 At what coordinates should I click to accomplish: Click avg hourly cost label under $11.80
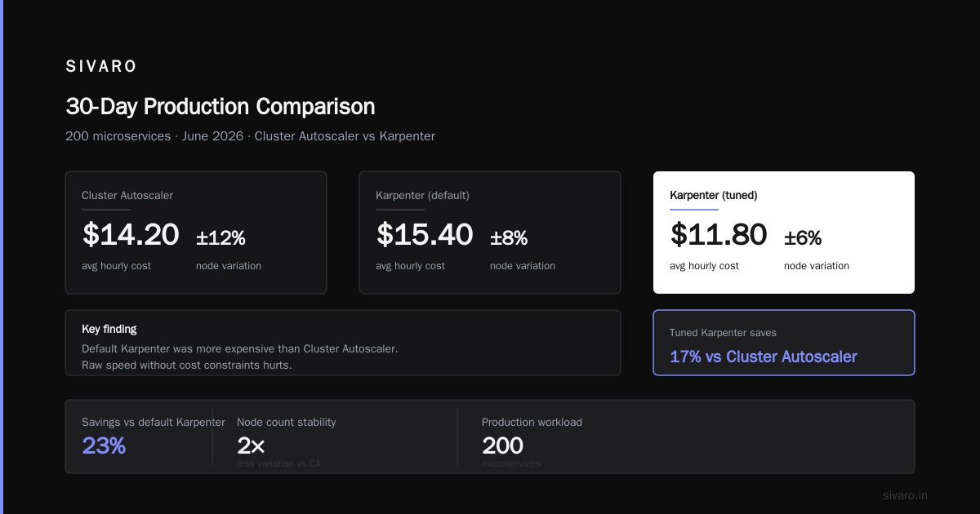coord(704,266)
